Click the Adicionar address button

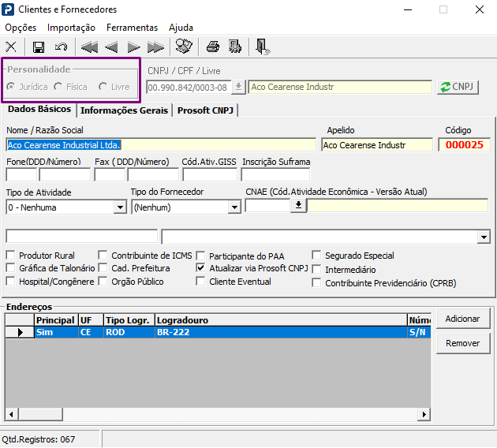pyautogui.click(x=463, y=319)
